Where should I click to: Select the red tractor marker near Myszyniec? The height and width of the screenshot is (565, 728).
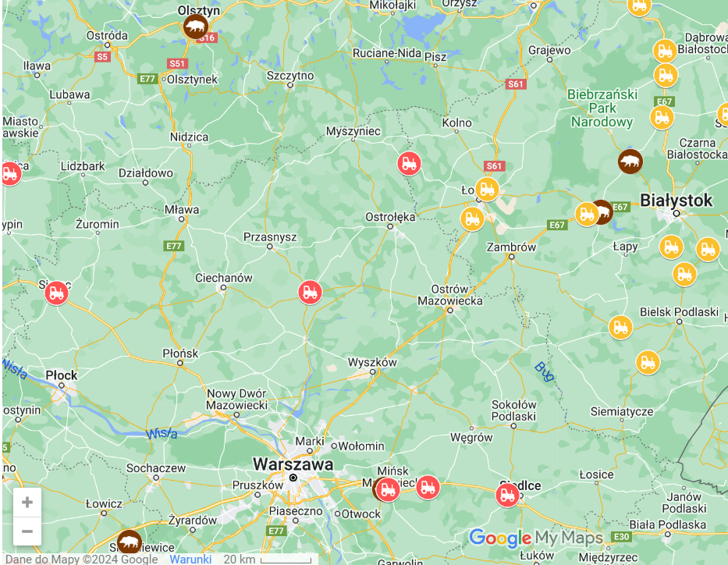coord(409,163)
